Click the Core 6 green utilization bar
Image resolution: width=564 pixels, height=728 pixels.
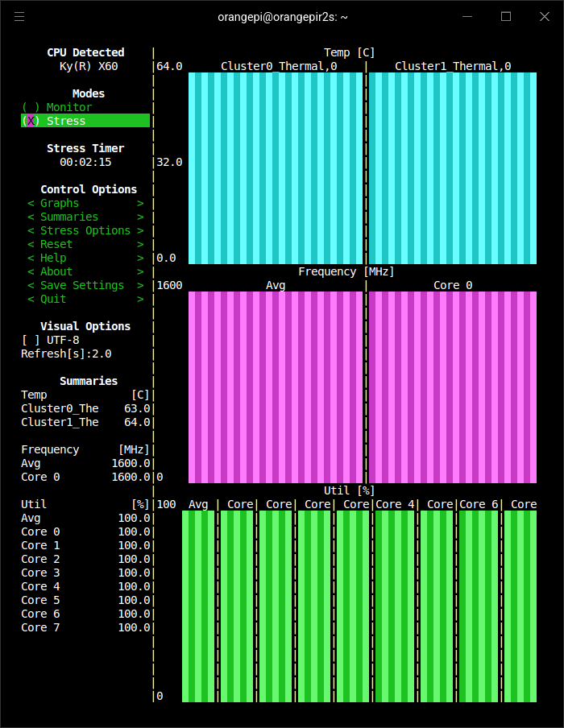(x=479, y=606)
